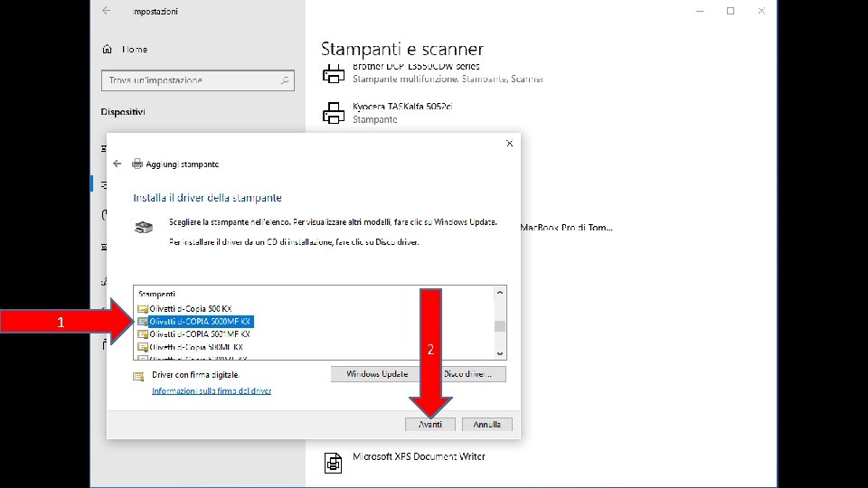Click the MacBook Pro di Tom entry

[566, 228]
